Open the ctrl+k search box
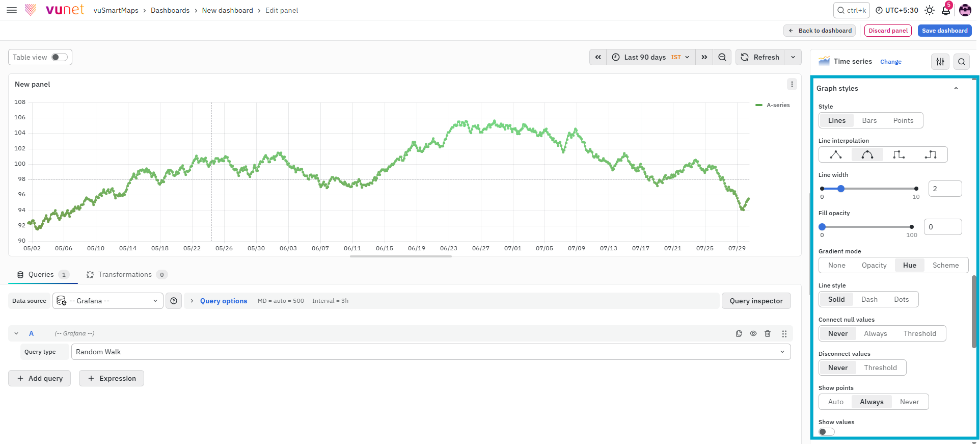 tap(851, 10)
